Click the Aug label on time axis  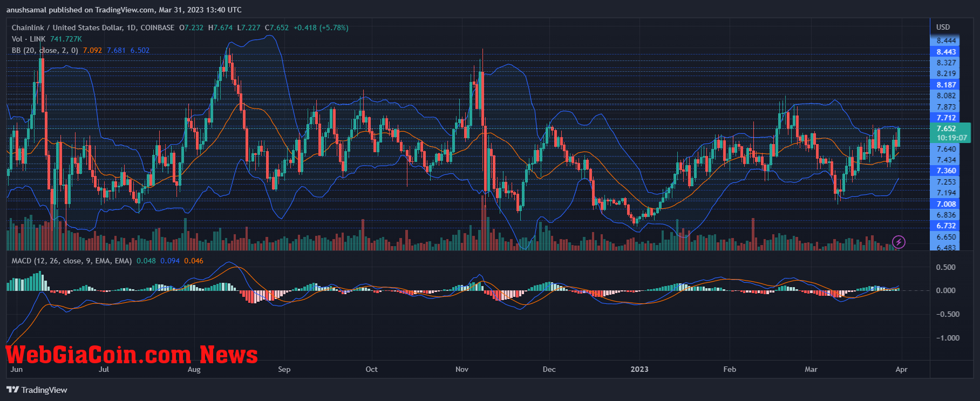[194, 369]
